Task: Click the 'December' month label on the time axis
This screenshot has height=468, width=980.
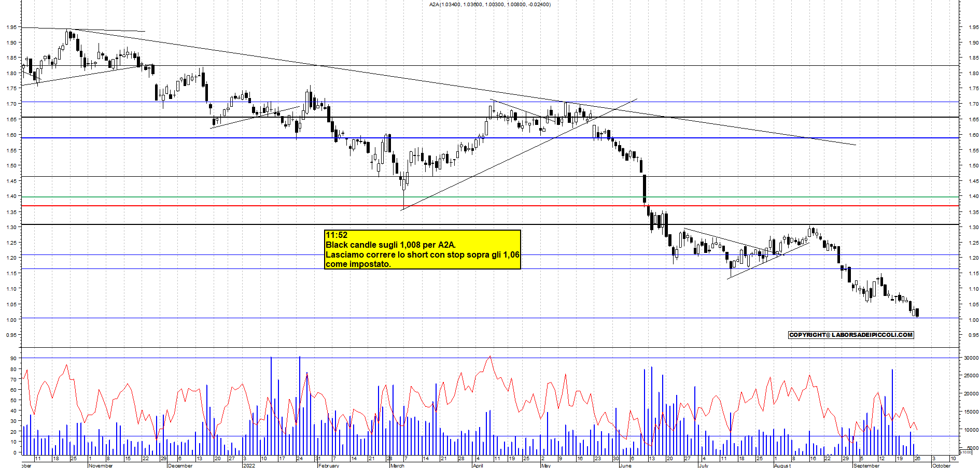Action: [x=180, y=465]
